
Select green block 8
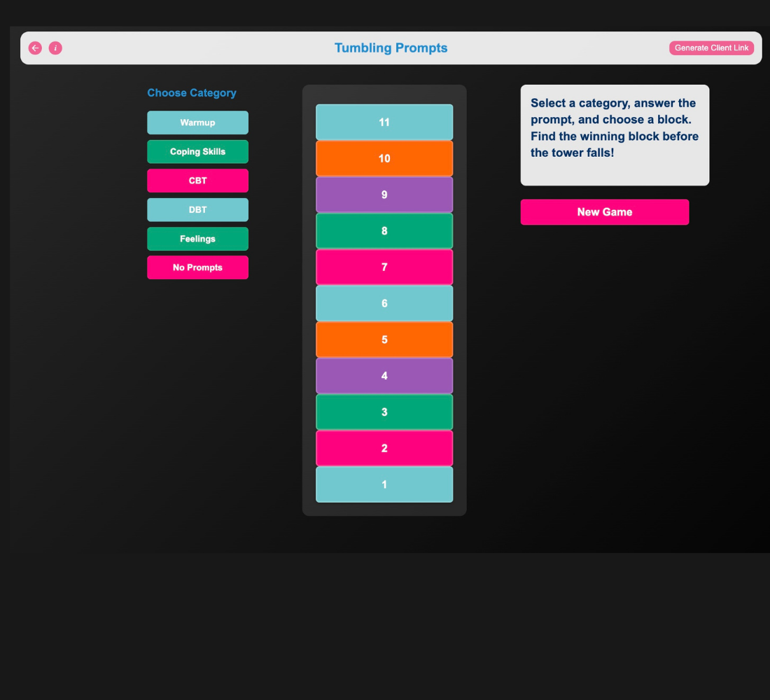coord(384,231)
